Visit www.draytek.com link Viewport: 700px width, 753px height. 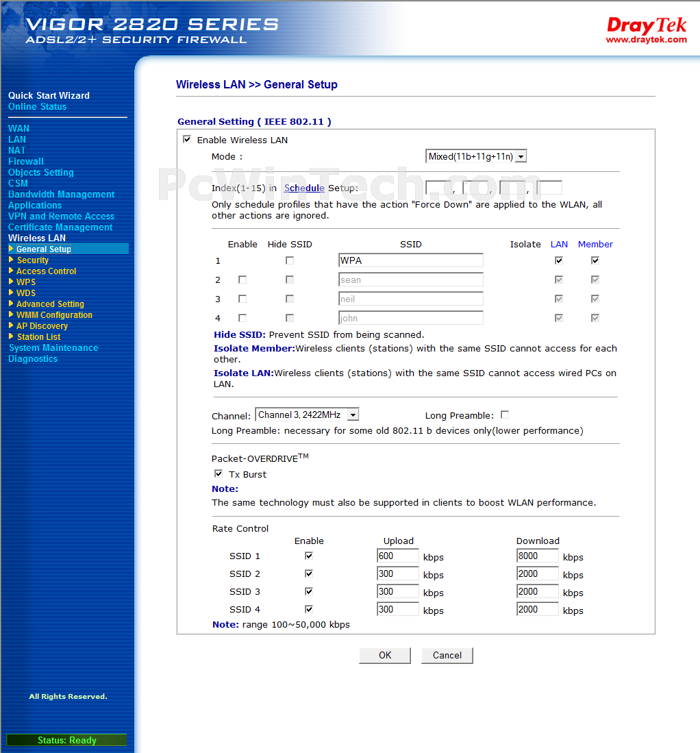tap(646, 39)
